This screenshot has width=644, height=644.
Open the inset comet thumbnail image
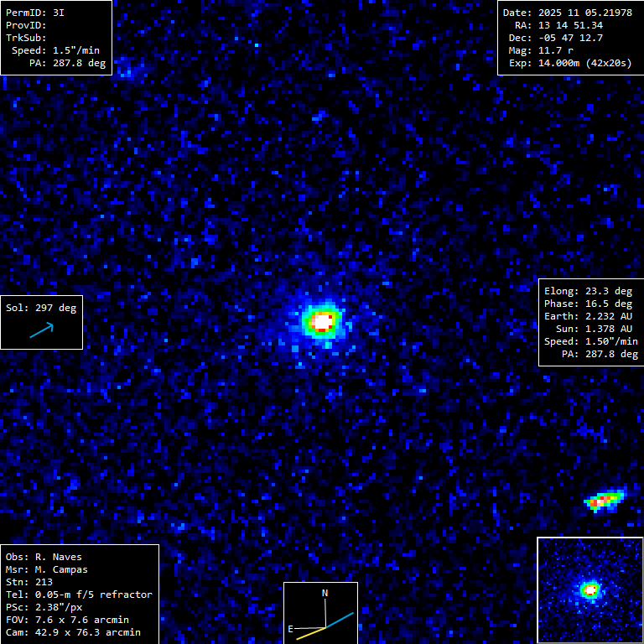(589, 589)
